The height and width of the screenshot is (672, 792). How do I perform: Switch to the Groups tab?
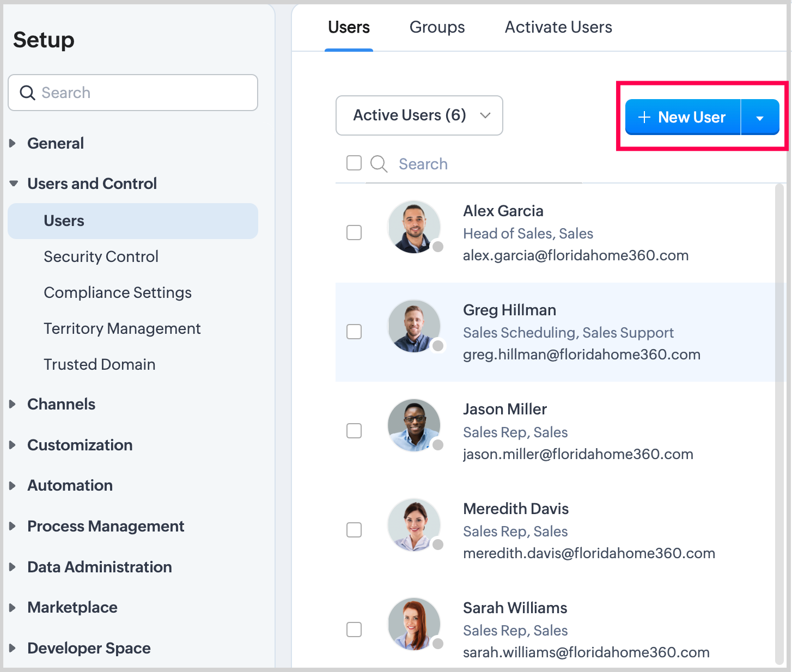(x=437, y=27)
